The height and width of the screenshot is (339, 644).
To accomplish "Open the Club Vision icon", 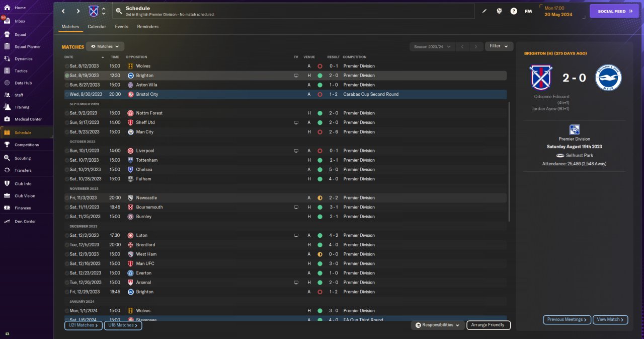I will [7, 196].
